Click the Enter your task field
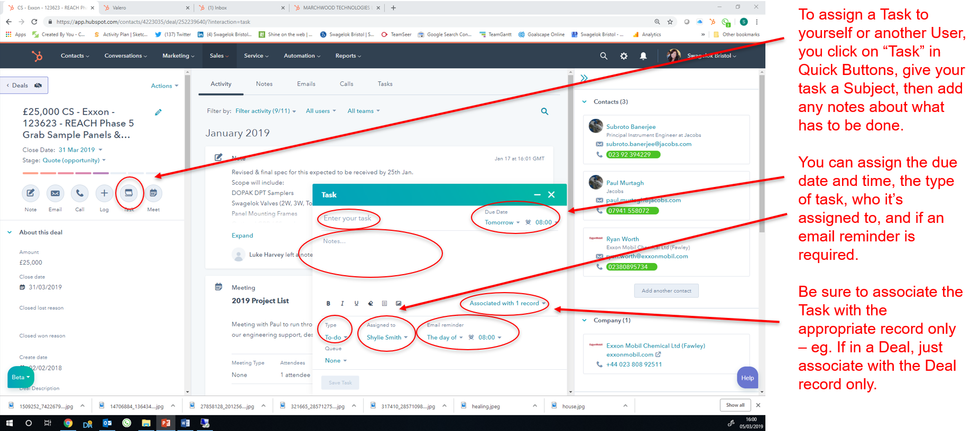The image size is (980, 431). coord(347,218)
